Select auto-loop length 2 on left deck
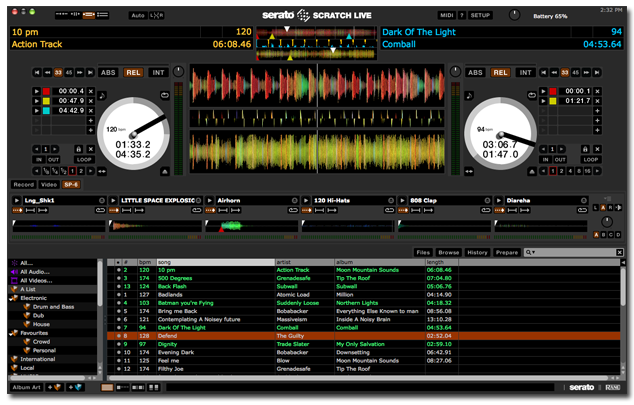The width and height of the screenshot is (634, 405). coord(81,171)
